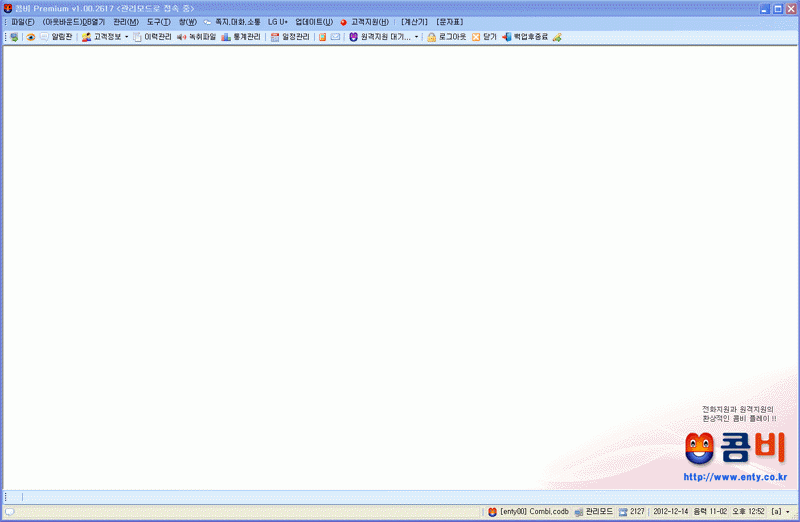Click the 관리모드 computer icon in status bar
The image size is (800, 522).
(x=579, y=512)
